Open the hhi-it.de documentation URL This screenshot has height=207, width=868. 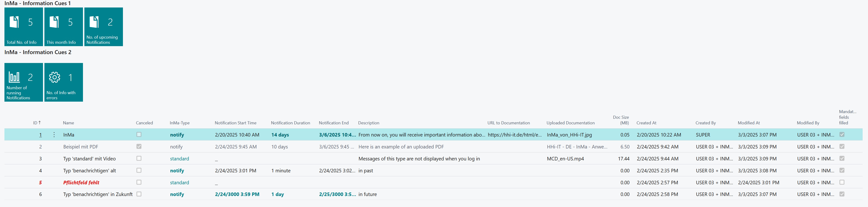[515, 135]
